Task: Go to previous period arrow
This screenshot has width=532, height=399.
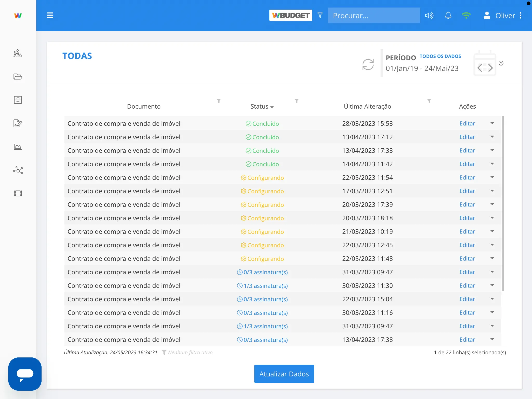Action: tap(480, 68)
